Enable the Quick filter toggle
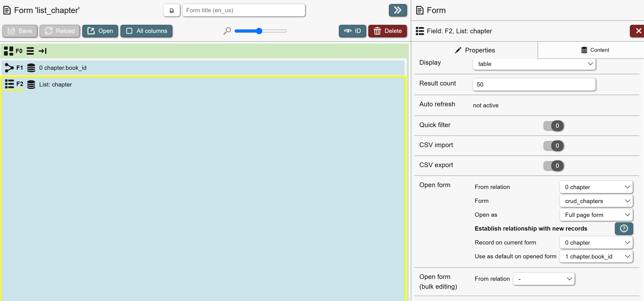644x301 pixels. pyautogui.click(x=553, y=126)
